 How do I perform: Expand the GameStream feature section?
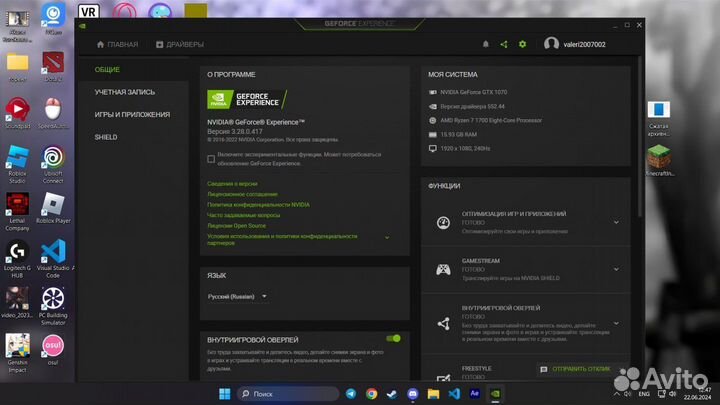[x=615, y=270]
